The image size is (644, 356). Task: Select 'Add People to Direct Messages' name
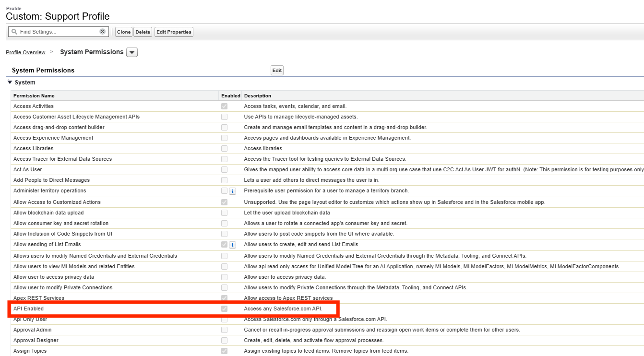[51, 180]
